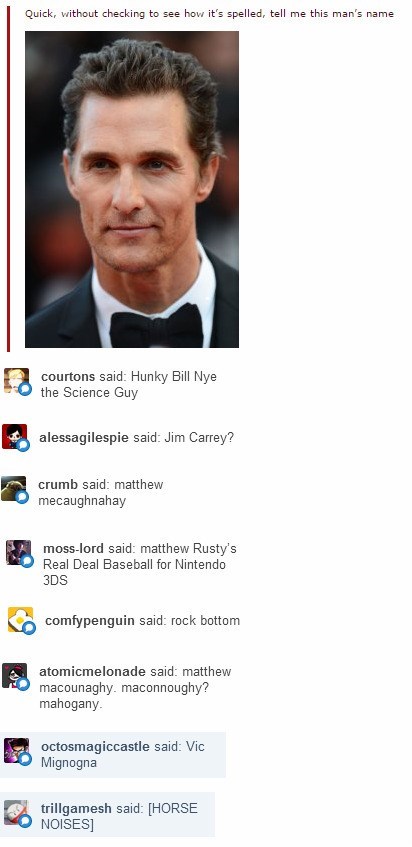Click trillgamesh's avatar icon
This screenshot has height=847, width=412.
point(17,813)
